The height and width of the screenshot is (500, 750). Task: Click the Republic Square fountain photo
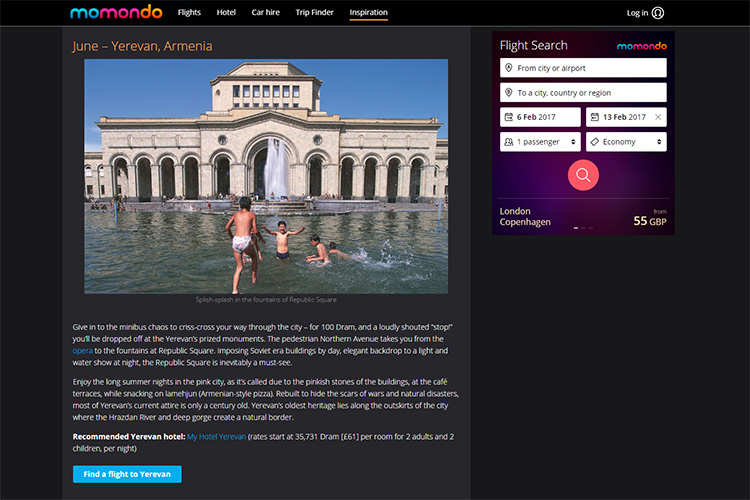[x=266, y=177]
